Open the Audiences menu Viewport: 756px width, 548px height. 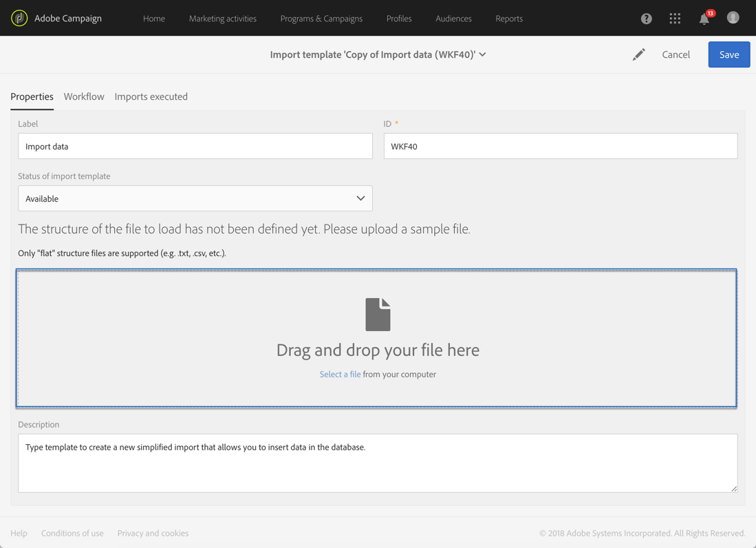coord(454,19)
